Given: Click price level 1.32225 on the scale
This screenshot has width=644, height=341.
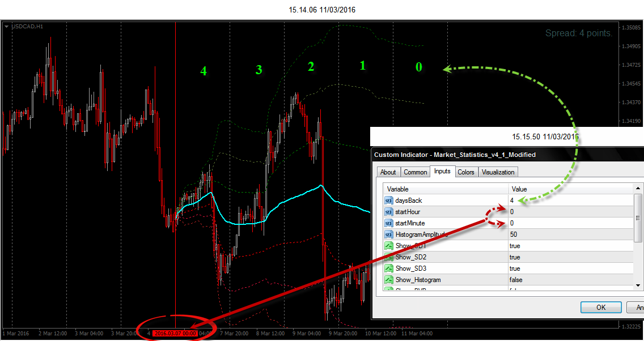Looking at the screenshot, I should (632, 326).
